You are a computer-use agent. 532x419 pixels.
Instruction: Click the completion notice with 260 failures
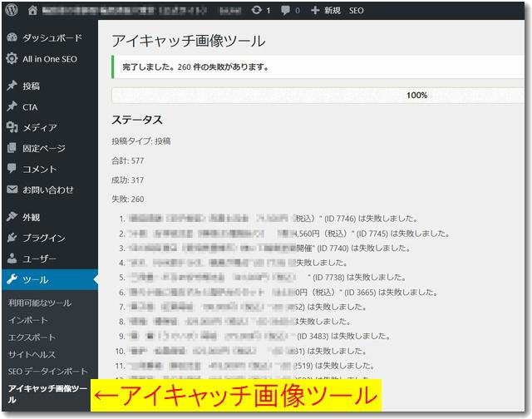318,67
